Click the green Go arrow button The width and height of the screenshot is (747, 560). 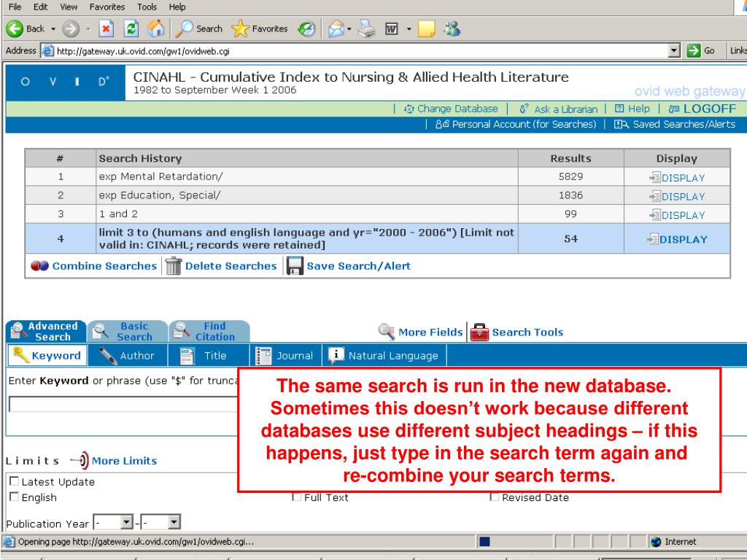694,50
